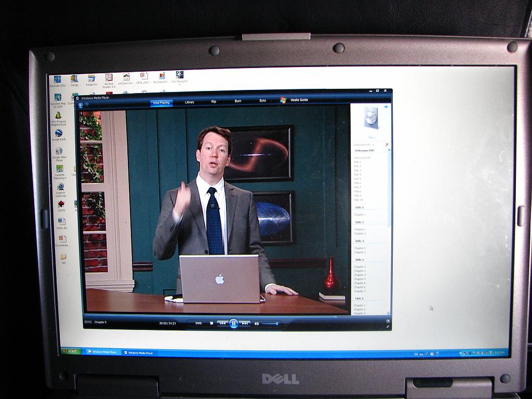Open Google Earth desktop icon
Image resolution: width=532 pixels, height=399 pixels.
coord(59,135)
